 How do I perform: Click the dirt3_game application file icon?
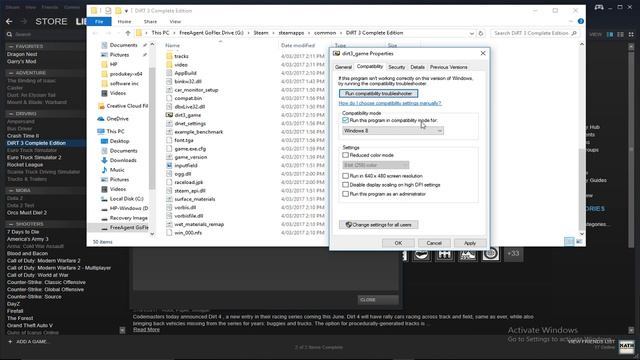point(169,115)
